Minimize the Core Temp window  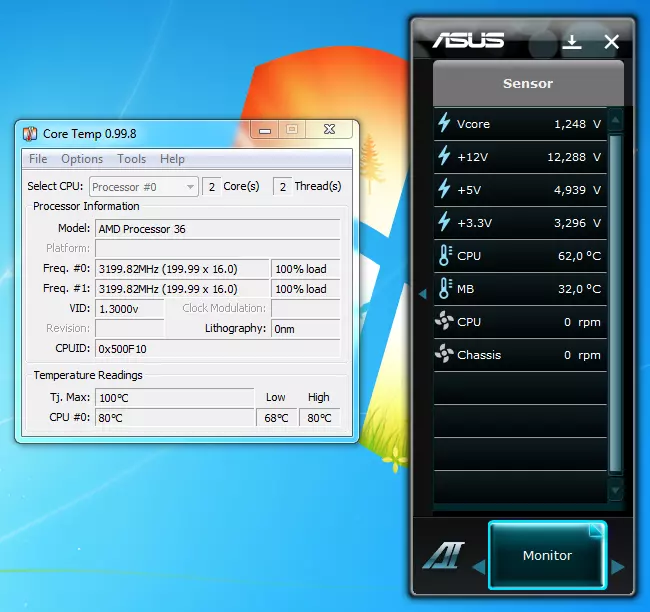click(265, 130)
